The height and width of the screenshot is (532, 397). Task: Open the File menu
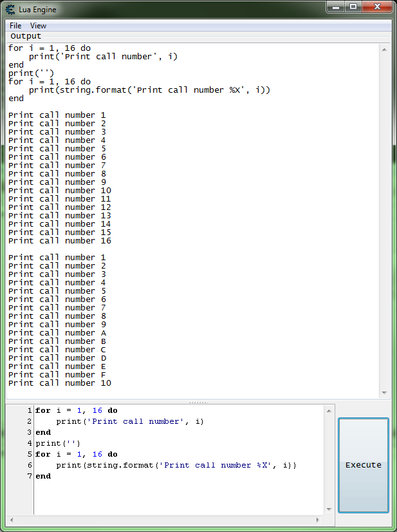15,26
